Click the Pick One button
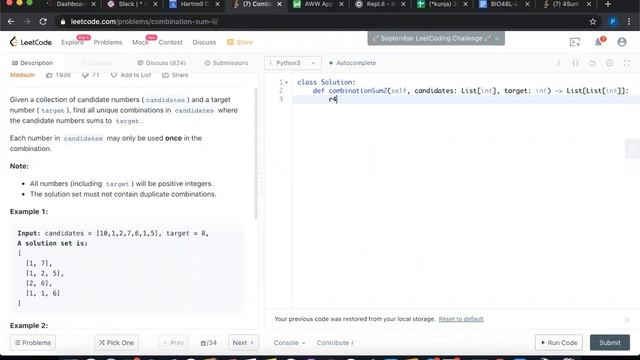The width and height of the screenshot is (640, 360). pyautogui.click(x=116, y=342)
